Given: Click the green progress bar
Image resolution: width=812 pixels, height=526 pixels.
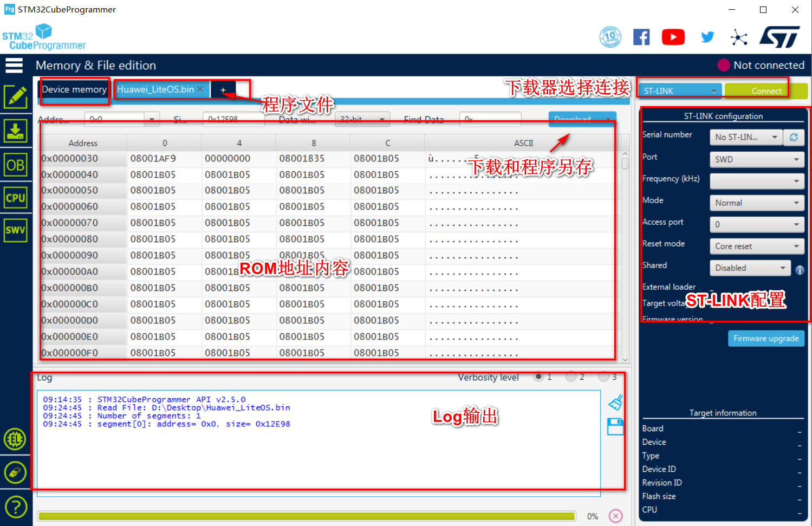Looking at the screenshot, I should tap(306, 516).
